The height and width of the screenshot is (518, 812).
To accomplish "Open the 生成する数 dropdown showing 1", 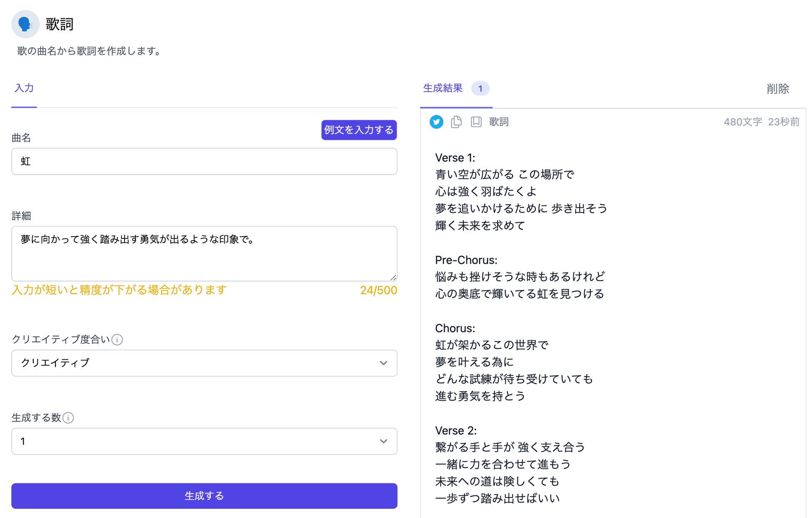I will 204,441.
